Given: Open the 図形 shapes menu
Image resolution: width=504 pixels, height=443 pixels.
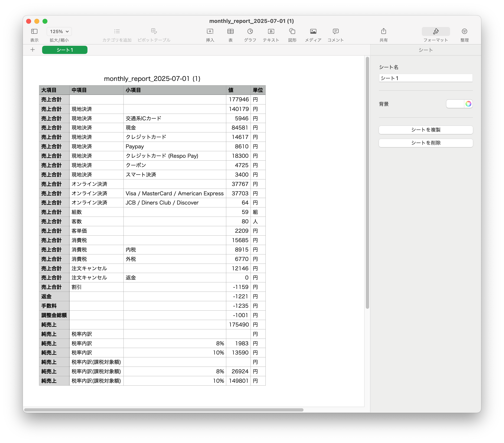Looking at the screenshot, I should 292,31.
